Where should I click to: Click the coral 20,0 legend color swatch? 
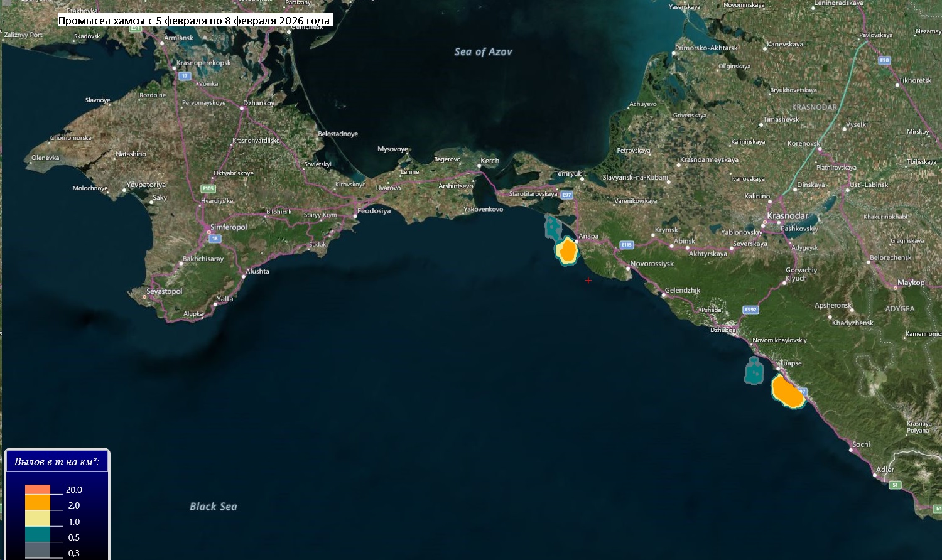[x=38, y=490]
